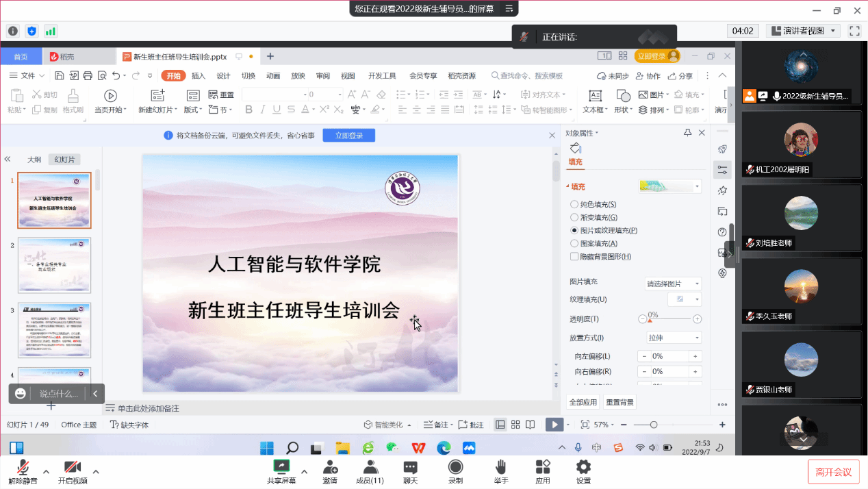Click the 剪切 cut tool

44,95
